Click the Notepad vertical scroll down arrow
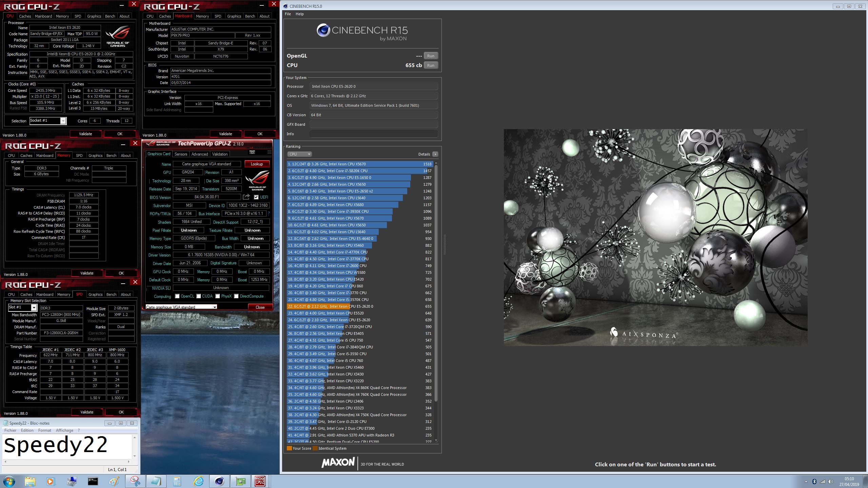868x488 pixels. (x=135, y=456)
